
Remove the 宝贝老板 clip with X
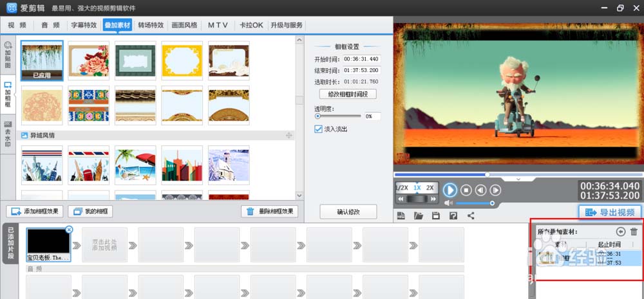(69, 230)
